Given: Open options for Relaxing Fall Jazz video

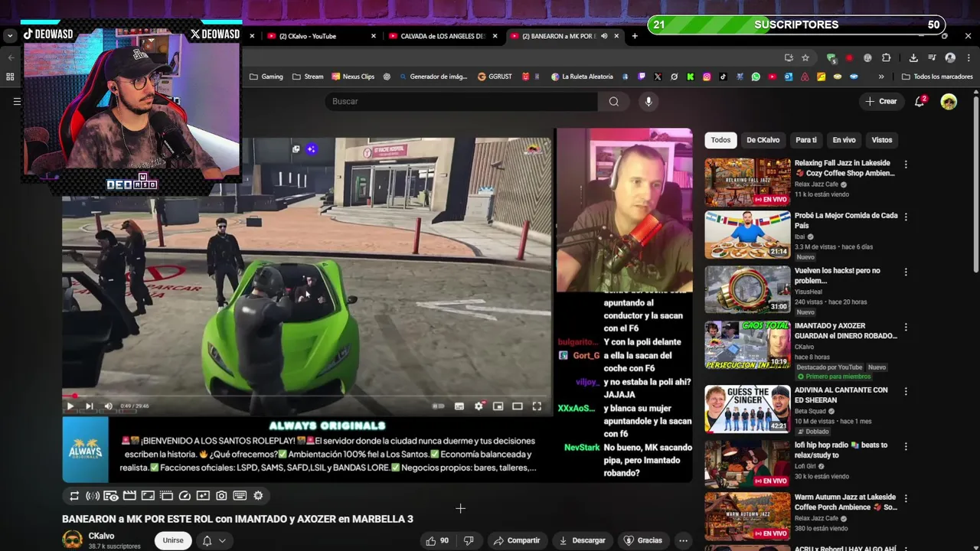Looking at the screenshot, I should [906, 165].
